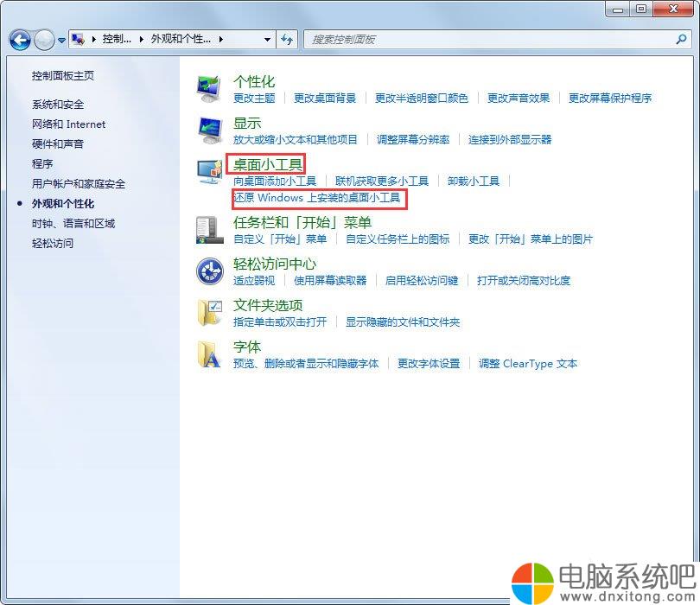
Task: Click 还原 Windows 上安装的桌面小工具 link
Action: point(317,198)
